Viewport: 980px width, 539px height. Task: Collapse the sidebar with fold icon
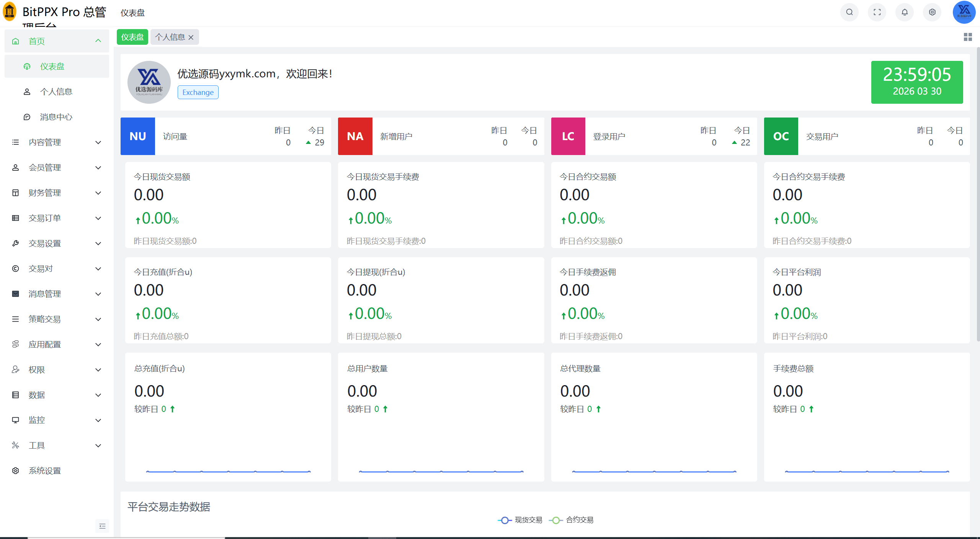102,526
